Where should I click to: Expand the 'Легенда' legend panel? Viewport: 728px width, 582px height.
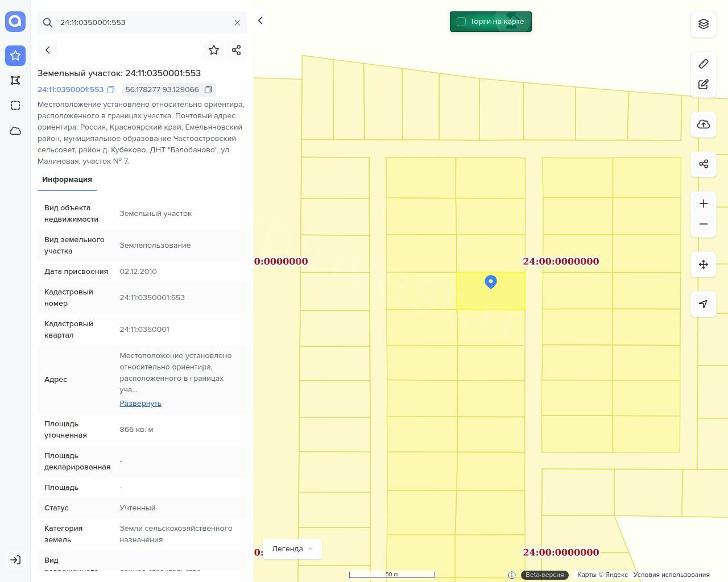[292, 548]
